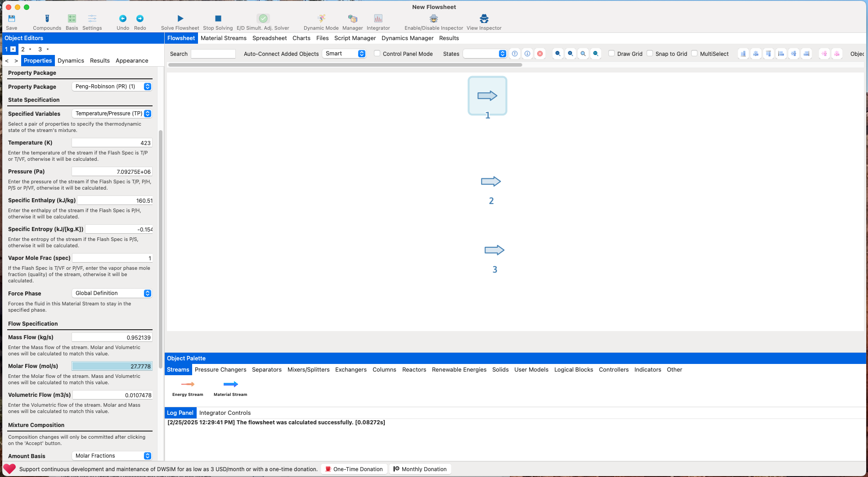Expand the Force Phase dropdown
Image resolution: width=868 pixels, height=477 pixels.
tap(112, 293)
